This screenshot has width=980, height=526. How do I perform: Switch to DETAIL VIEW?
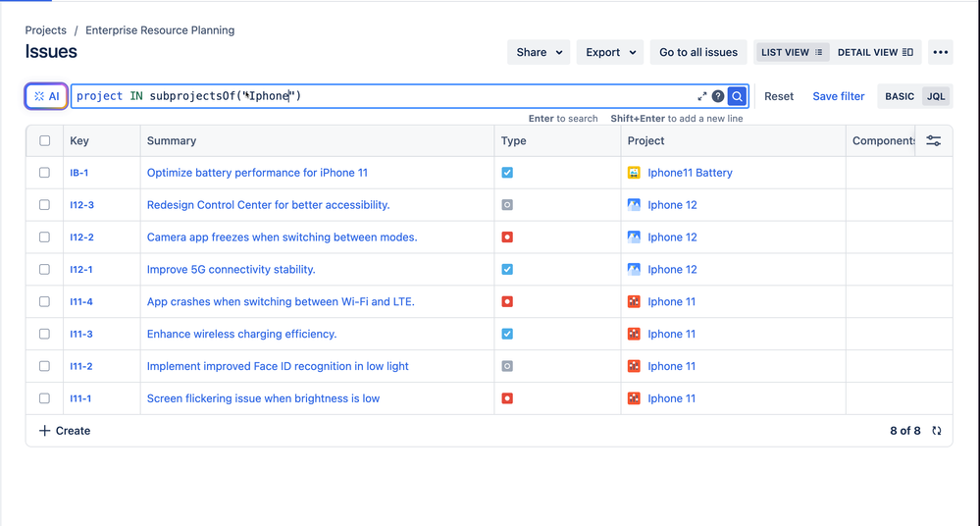click(x=875, y=53)
